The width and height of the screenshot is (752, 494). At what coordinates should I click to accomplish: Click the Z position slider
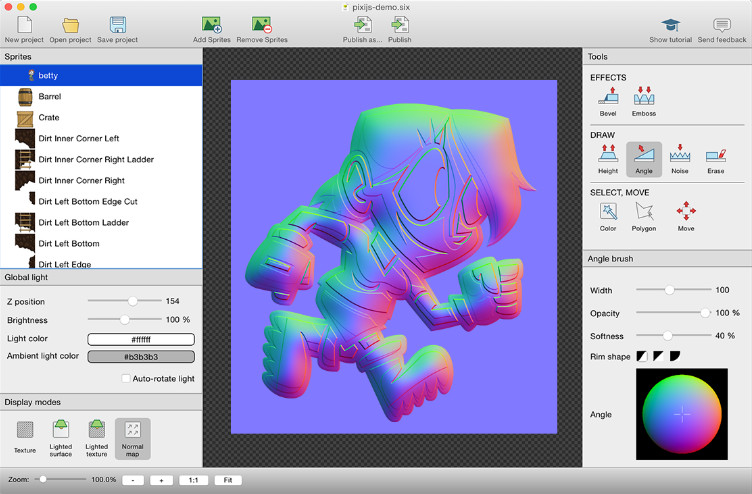tap(125, 301)
